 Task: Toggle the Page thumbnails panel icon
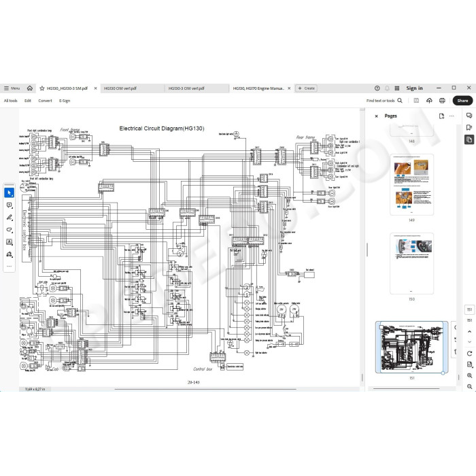coord(469,139)
